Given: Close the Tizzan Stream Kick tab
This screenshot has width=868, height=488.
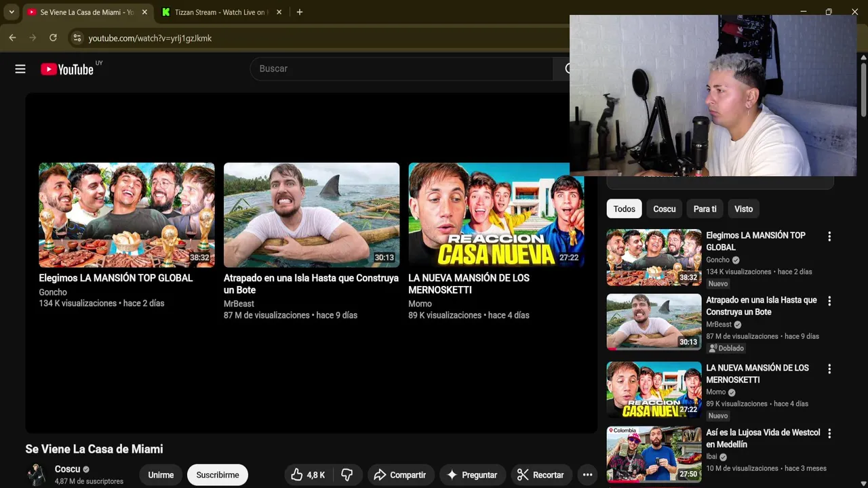Looking at the screenshot, I should coord(279,12).
